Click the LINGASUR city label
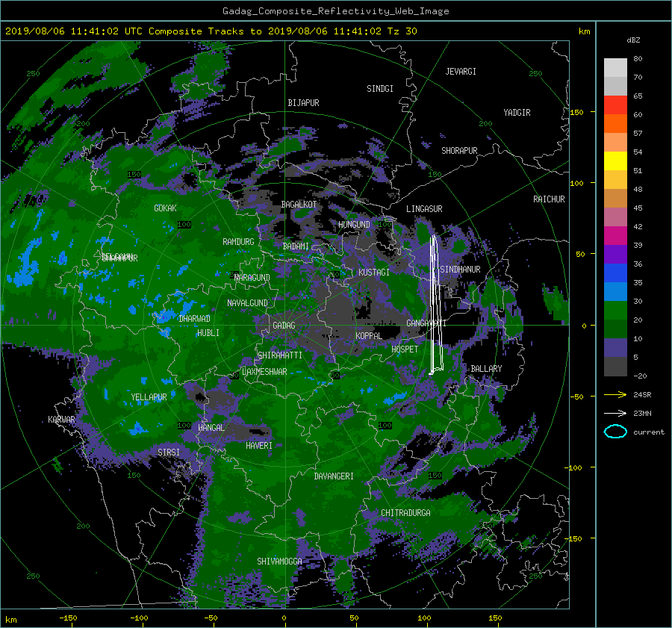Image resolution: width=672 pixels, height=628 pixels. 424,209
